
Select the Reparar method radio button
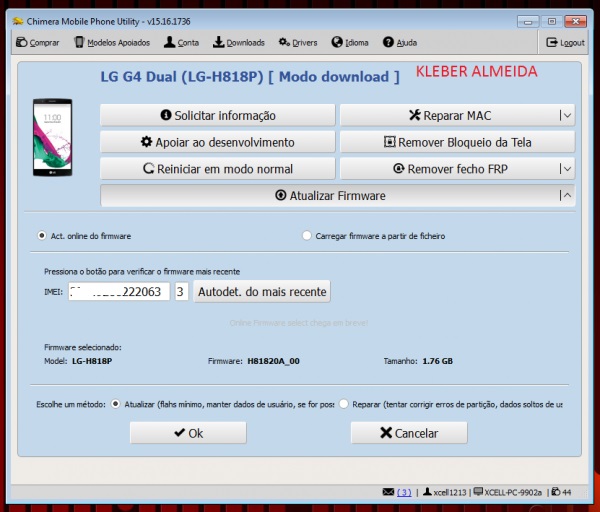[x=343, y=404]
